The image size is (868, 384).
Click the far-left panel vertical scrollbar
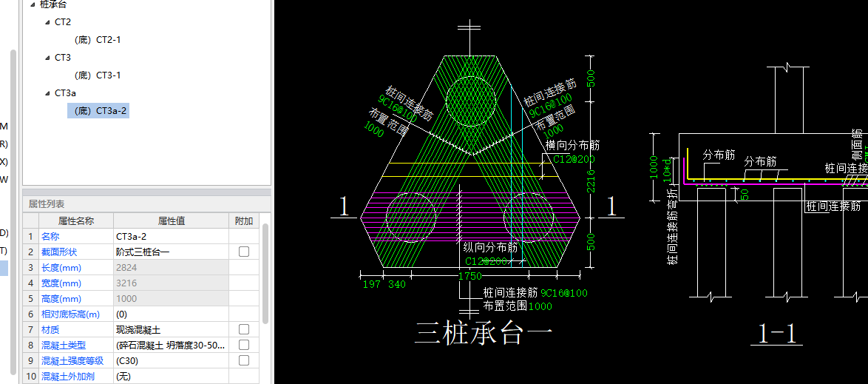[13, 211]
